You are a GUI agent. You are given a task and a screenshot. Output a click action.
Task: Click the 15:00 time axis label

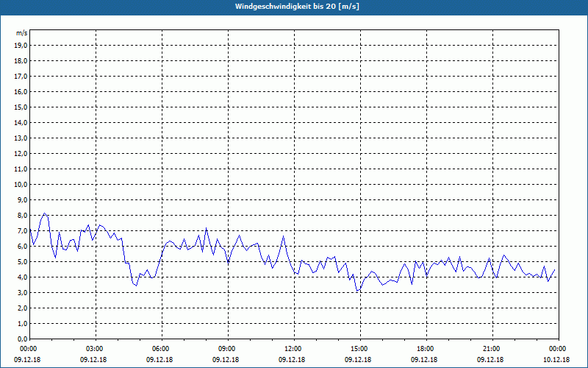[x=360, y=349]
